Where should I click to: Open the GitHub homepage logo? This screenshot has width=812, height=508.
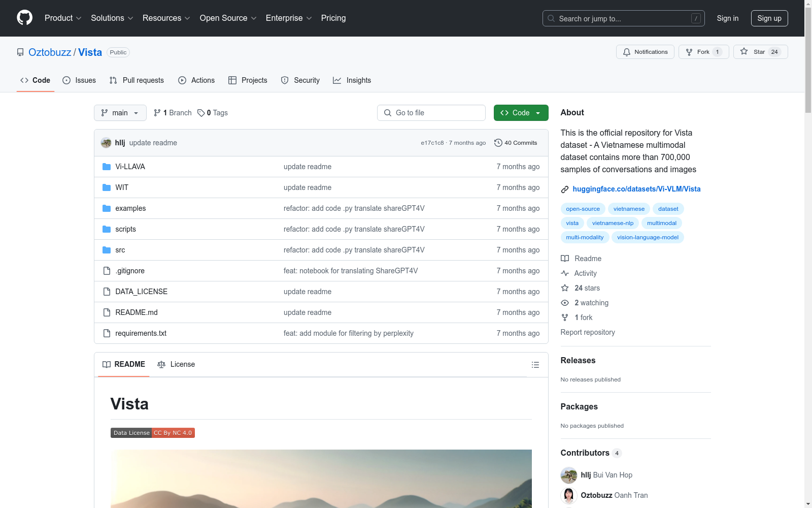click(24, 18)
